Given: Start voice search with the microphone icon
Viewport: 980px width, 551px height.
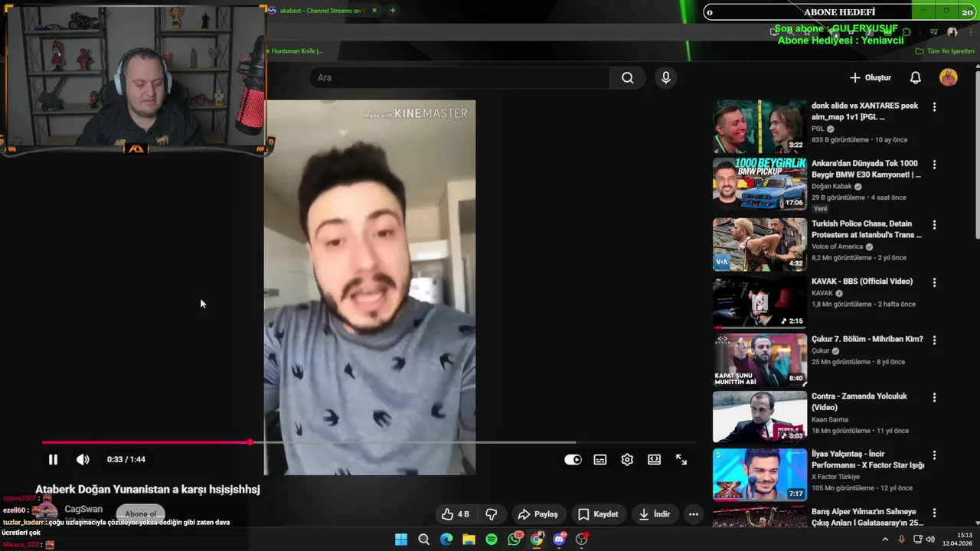Looking at the screenshot, I should click(x=665, y=77).
